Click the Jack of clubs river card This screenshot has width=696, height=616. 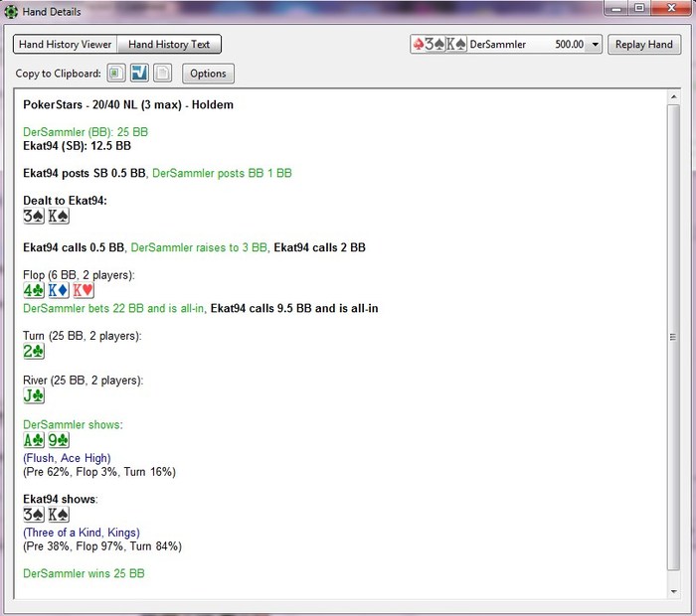coord(34,395)
